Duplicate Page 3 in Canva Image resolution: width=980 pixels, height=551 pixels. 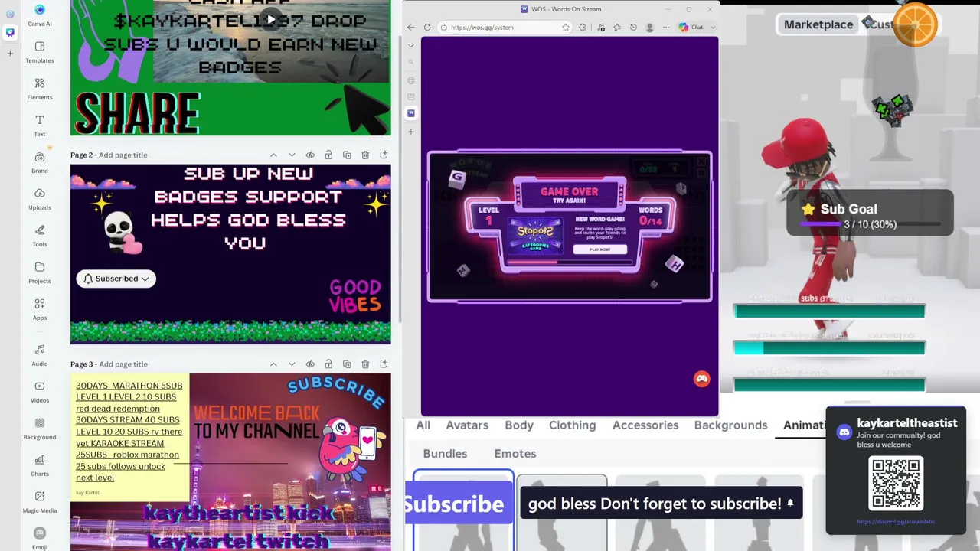[347, 364]
